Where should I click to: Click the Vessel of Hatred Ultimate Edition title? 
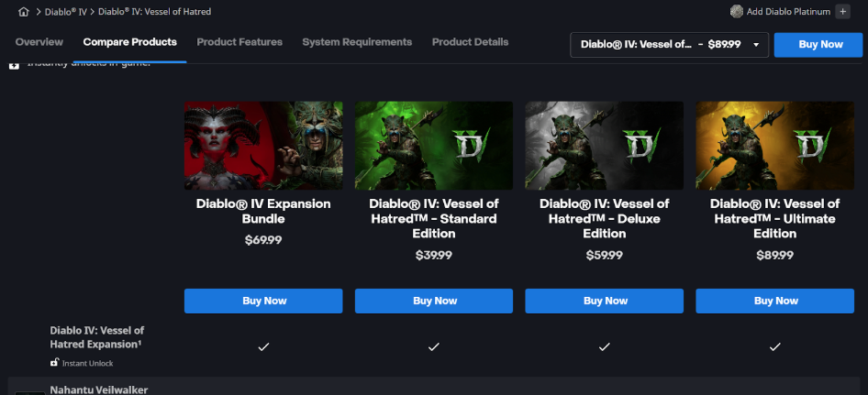click(775, 218)
